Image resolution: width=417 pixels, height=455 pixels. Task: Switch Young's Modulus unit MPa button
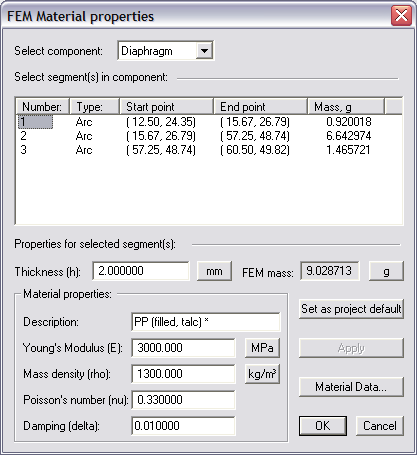coord(262,348)
